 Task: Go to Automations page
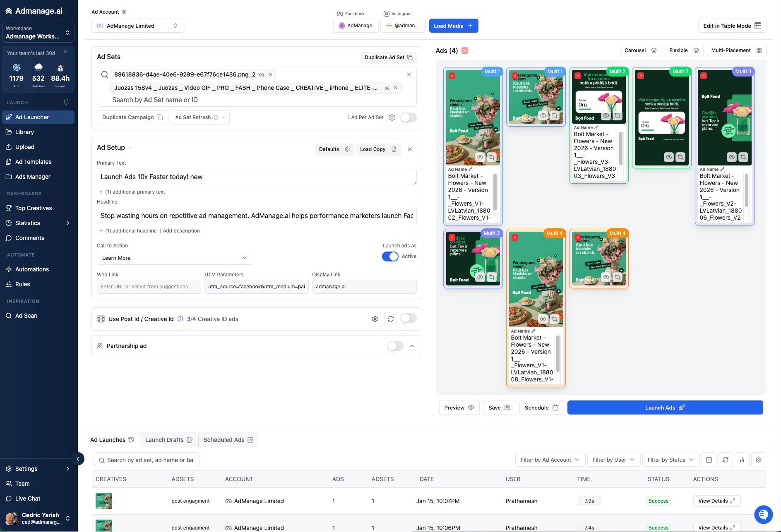[x=38, y=269]
